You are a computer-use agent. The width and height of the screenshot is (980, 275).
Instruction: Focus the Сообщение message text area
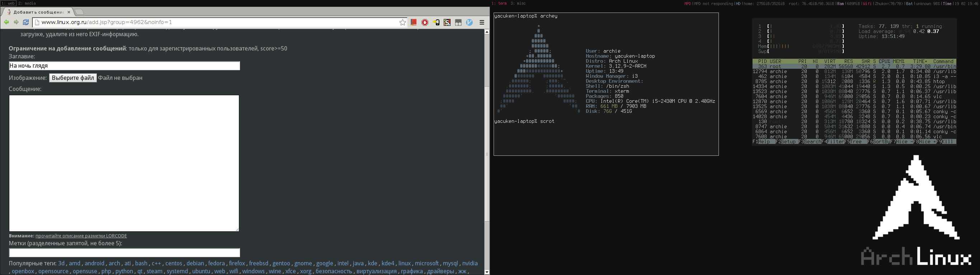(124, 163)
